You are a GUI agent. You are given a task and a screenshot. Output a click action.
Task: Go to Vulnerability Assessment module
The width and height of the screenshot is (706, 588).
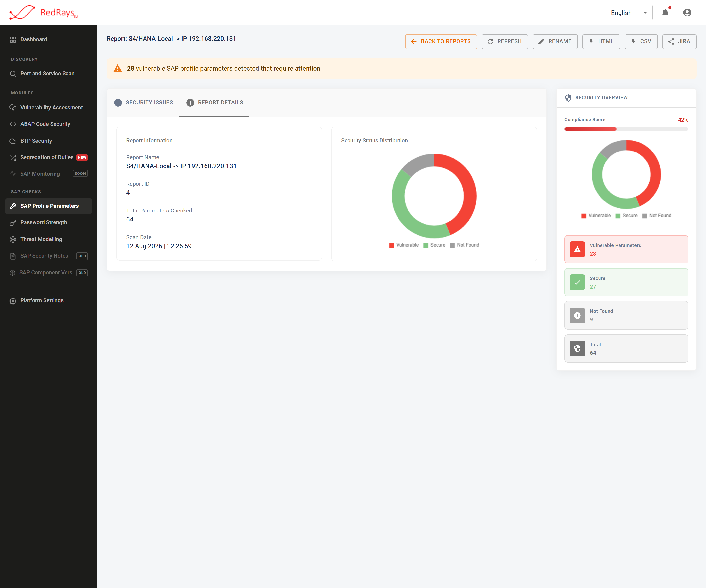(48, 108)
